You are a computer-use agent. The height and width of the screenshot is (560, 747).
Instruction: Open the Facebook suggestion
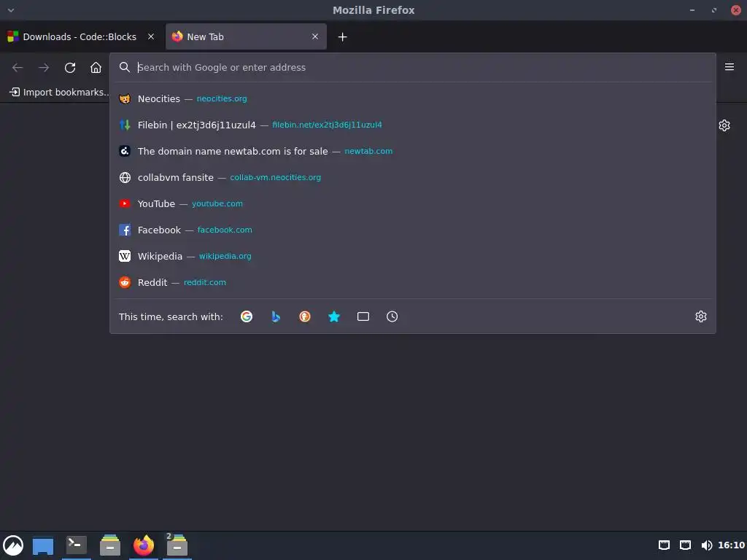pos(413,230)
